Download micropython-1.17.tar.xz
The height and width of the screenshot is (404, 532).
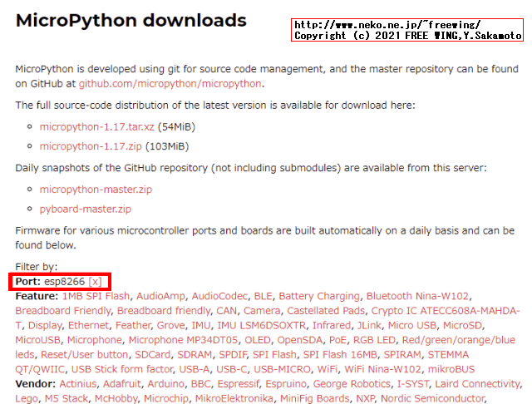coord(96,127)
